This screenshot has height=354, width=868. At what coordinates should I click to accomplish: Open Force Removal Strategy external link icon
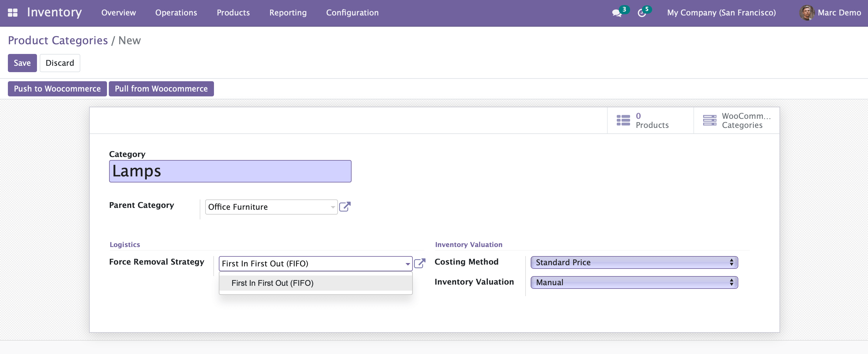click(x=419, y=263)
